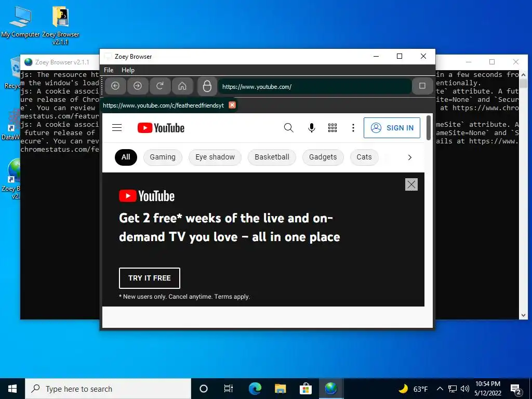Open the Windows Start menu

12,389
